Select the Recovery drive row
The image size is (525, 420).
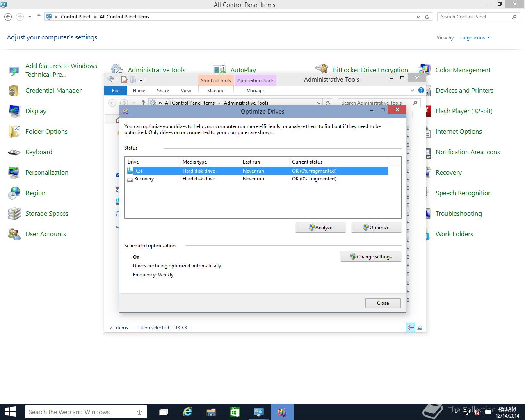(x=257, y=179)
